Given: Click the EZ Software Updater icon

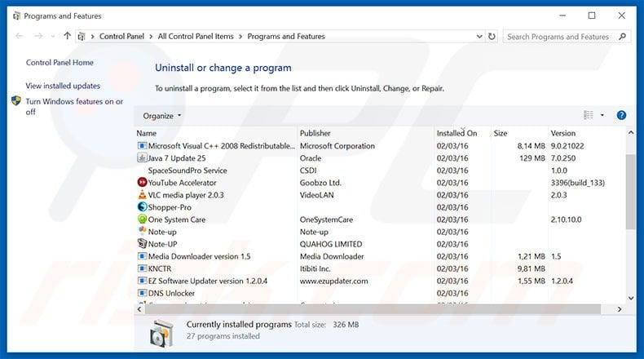Looking at the screenshot, I should [x=142, y=281].
